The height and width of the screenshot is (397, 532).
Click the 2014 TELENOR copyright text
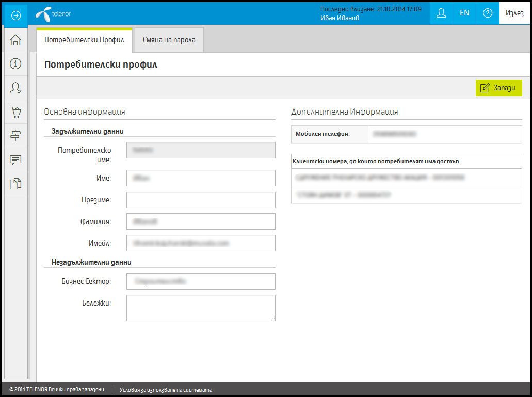point(57,390)
